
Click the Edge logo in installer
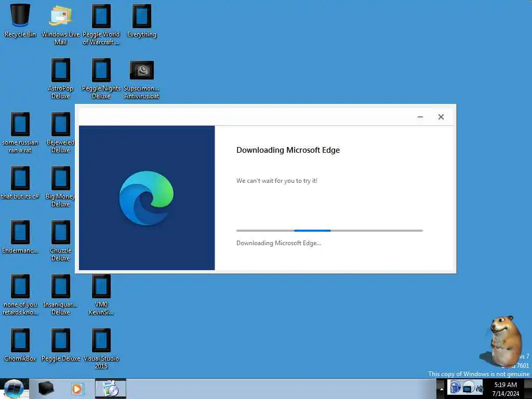click(146, 198)
